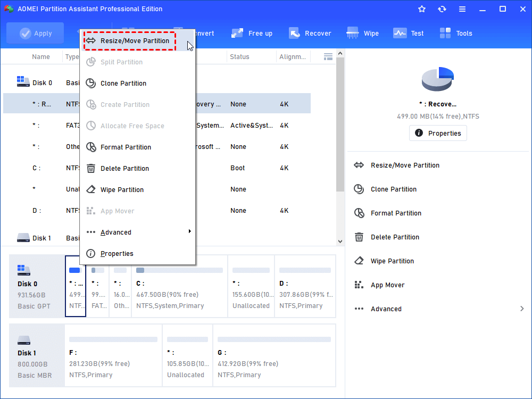Open the Wipe tool
Image resolution: width=532 pixels, height=399 pixels.
pyautogui.click(x=362, y=33)
